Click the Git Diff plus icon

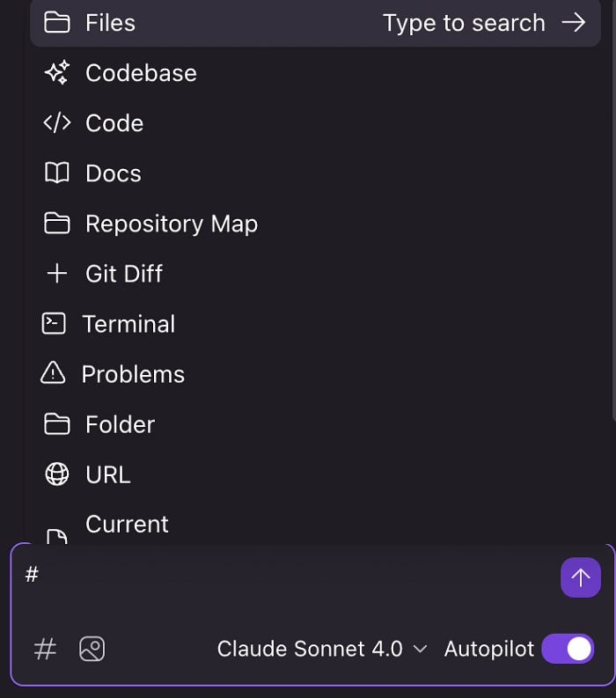coord(57,274)
